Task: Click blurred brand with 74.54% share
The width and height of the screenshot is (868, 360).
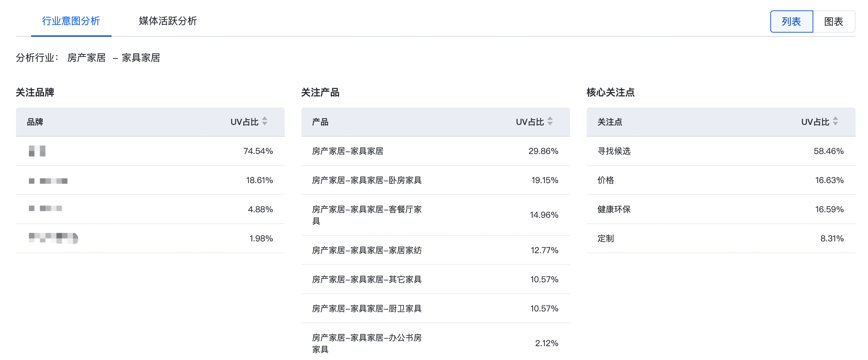Action: tap(37, 151)
